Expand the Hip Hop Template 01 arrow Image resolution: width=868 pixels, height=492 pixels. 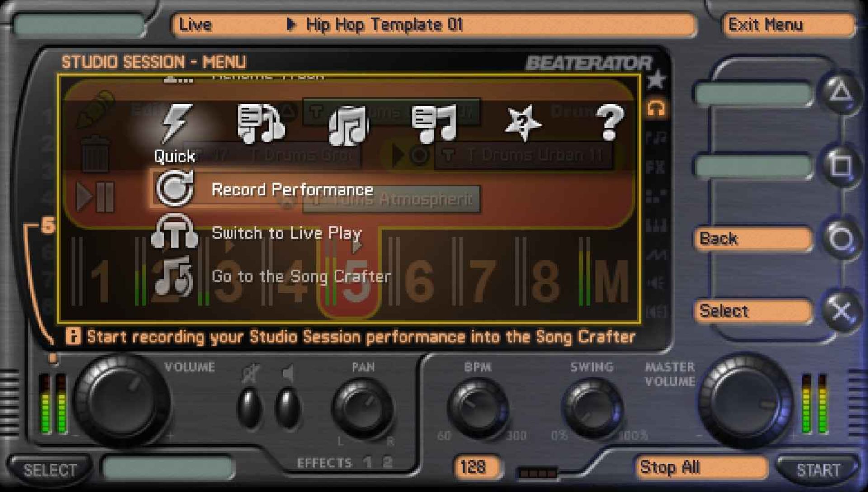291,24
